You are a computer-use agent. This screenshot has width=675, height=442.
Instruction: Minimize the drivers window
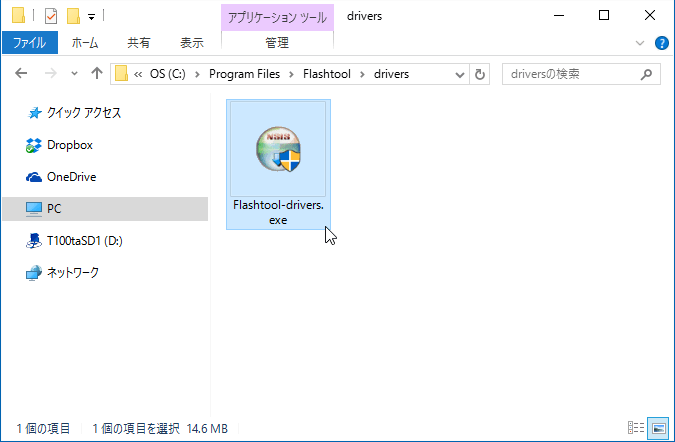[559, 15]
